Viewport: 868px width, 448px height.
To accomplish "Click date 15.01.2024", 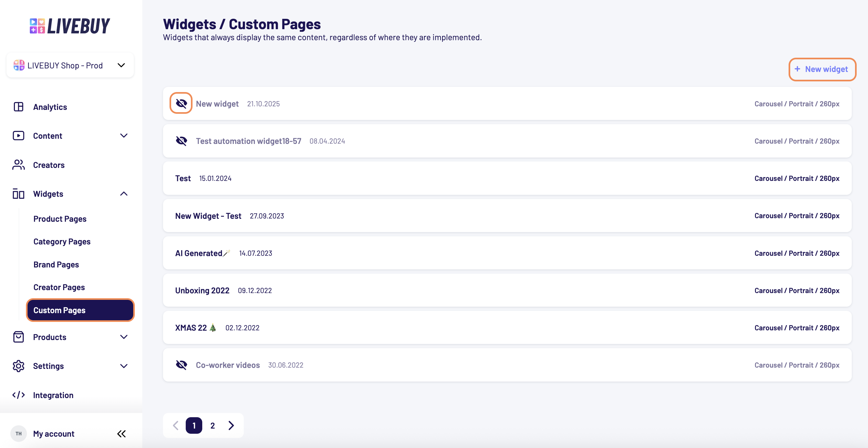I will [215, 178].
